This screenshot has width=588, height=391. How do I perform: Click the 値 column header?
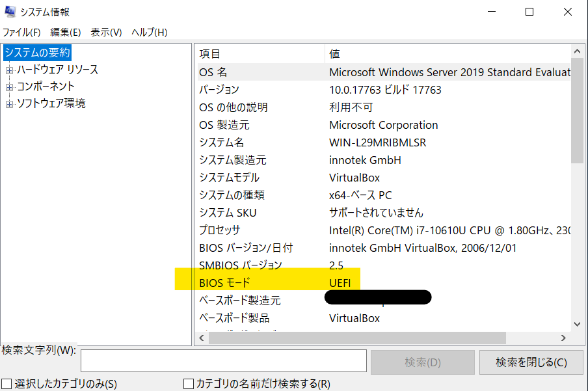coord(448,53)
